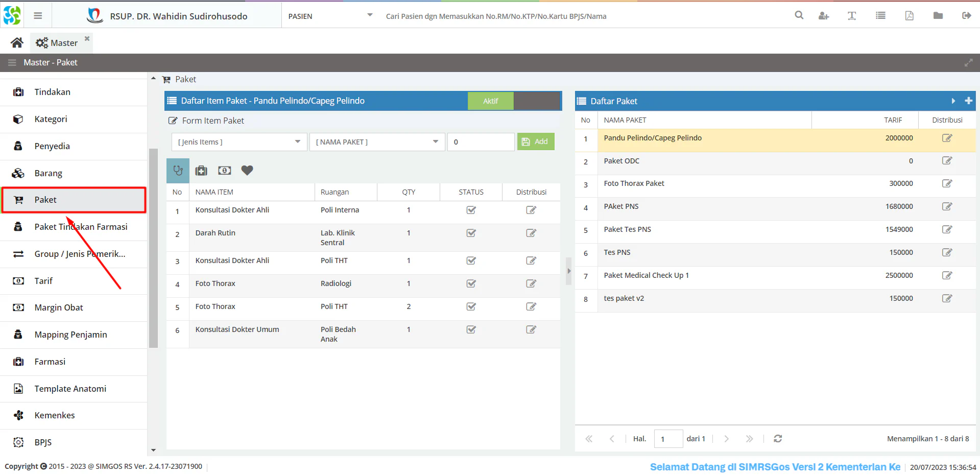The image size is (980, 475).
Task: Click the search magnifier icon
Action: (799, 15)
